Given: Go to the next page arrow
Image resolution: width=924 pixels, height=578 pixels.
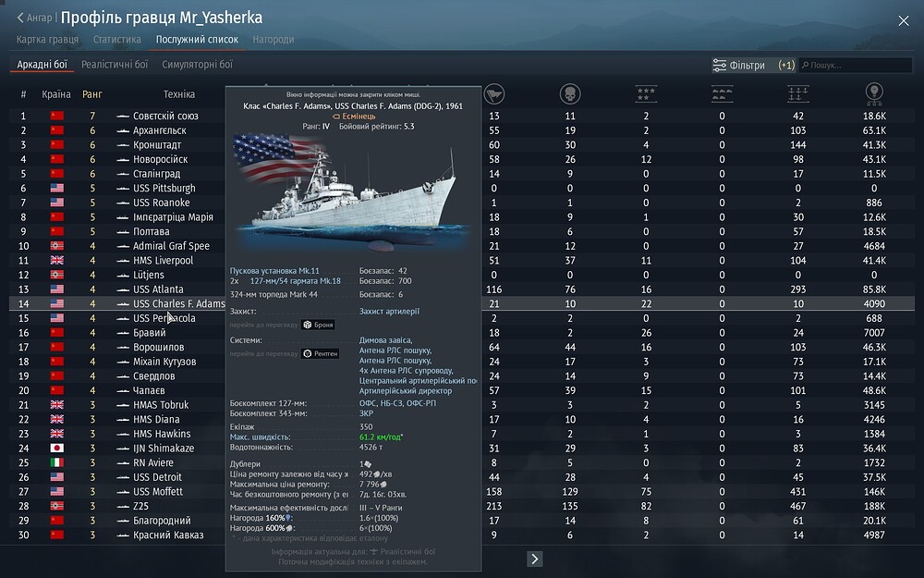Looking at the screenshot, I should (x=534, y=560).
